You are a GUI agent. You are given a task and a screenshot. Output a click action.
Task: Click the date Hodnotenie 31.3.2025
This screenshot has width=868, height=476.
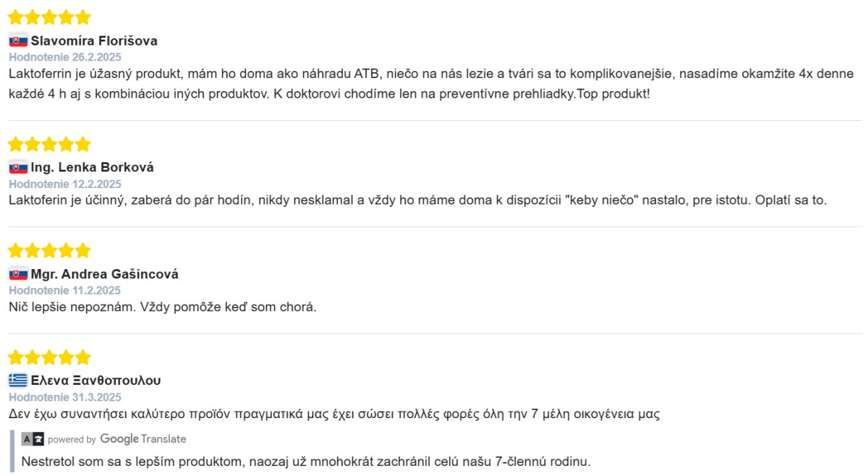65,397
